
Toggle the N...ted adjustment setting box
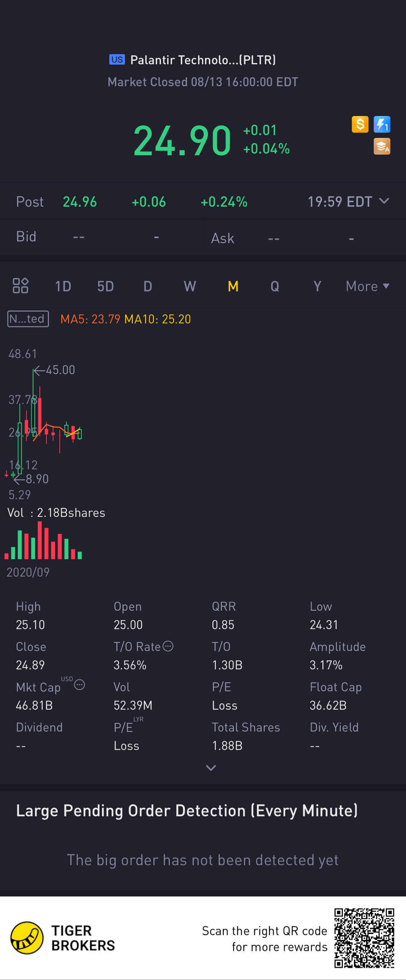coord(28,319)
